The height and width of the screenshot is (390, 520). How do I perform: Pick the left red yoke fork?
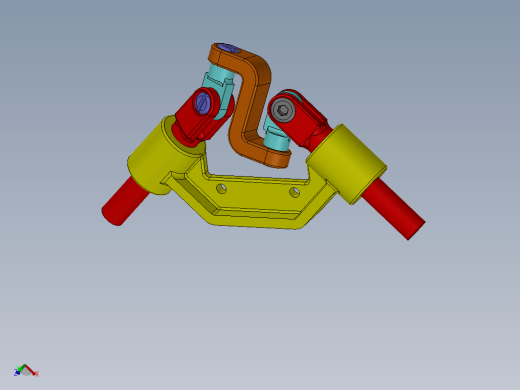[x=197, y=117]
